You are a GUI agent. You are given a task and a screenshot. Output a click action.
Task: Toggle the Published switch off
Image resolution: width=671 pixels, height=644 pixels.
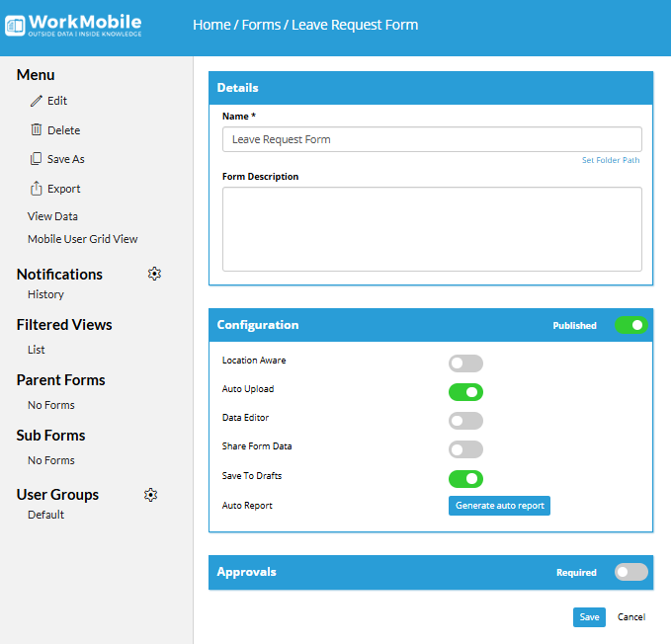pos(630,325)
